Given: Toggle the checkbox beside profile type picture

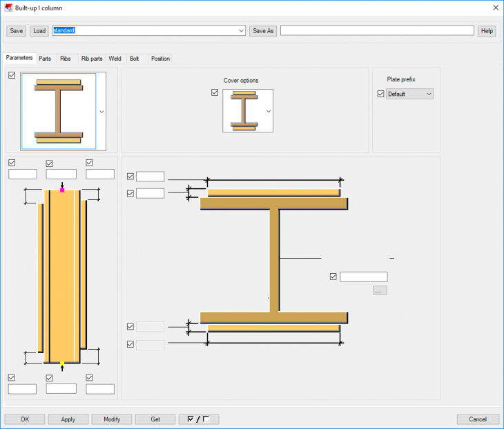Looking at the screenshot, I should coord(12,75).
